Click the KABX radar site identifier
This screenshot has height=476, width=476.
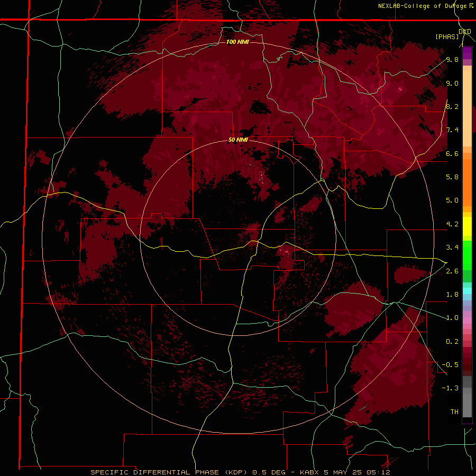(309, 472)
